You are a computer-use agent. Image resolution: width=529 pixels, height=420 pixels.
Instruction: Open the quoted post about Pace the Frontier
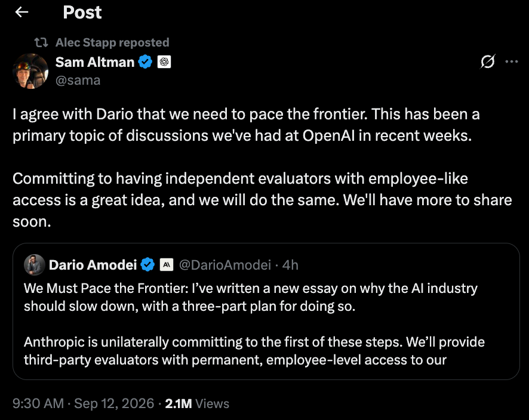266,311
